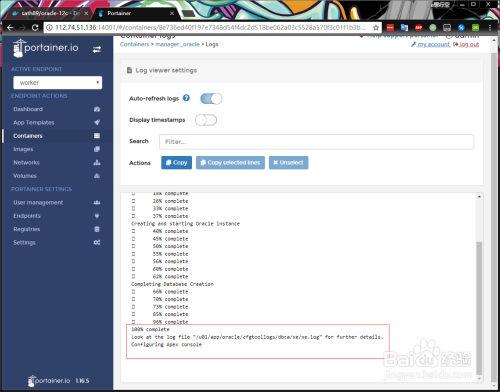Viewport: 500px width, 392px height.
Task: Follow the Containers breadcrumb link
Action: point(134,44)
